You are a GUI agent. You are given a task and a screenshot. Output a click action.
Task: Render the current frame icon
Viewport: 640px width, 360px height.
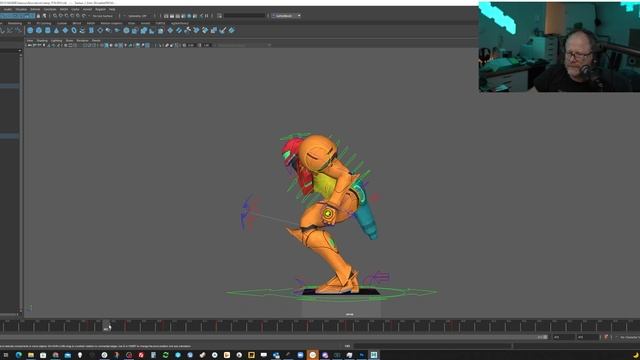click(172, 16)
